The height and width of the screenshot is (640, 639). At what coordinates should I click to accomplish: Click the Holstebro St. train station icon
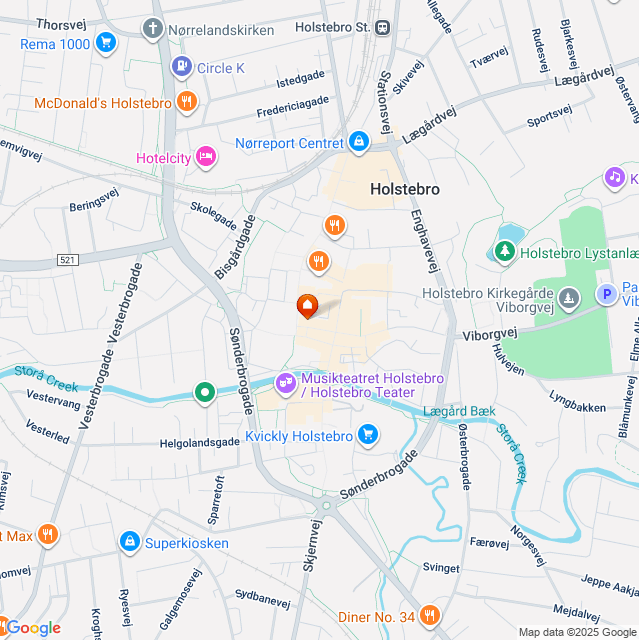[x=383, y=28]
